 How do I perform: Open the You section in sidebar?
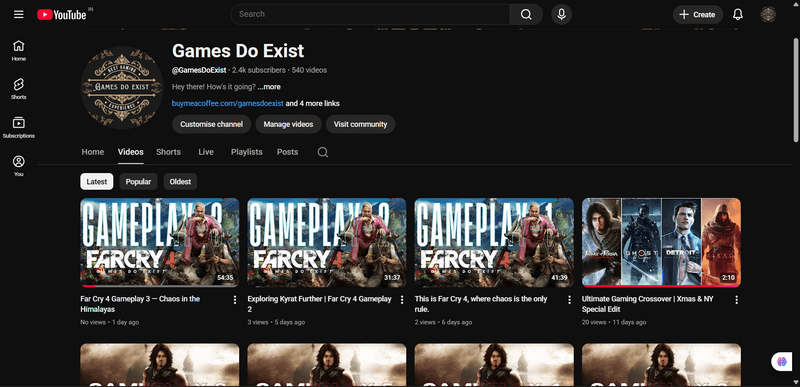click(19, 166)
